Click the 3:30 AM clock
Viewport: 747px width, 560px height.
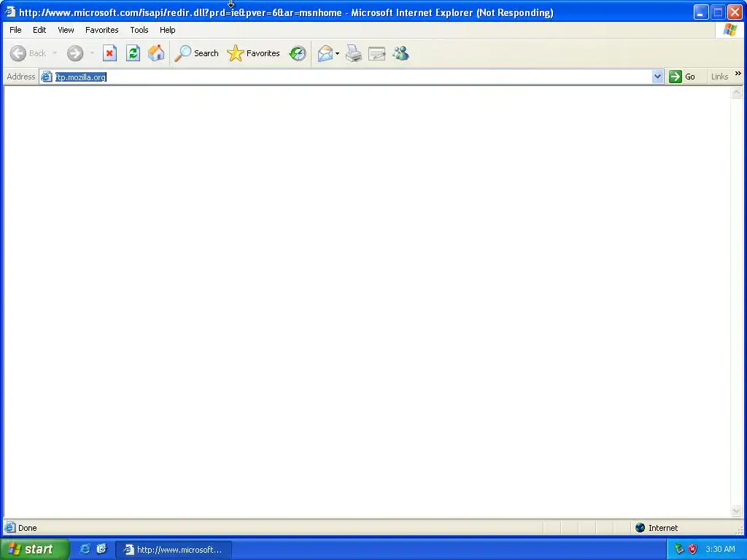coord(720,549)
